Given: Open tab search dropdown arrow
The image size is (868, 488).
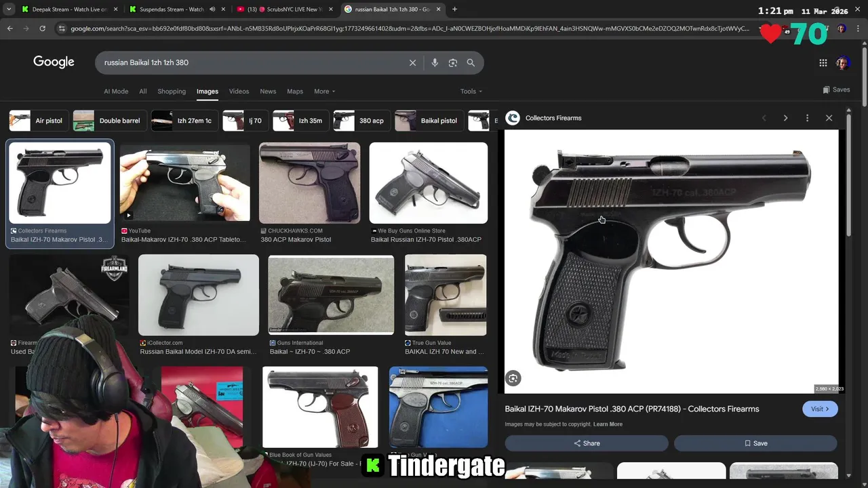Looking at the screenshot, I should 8,9.
